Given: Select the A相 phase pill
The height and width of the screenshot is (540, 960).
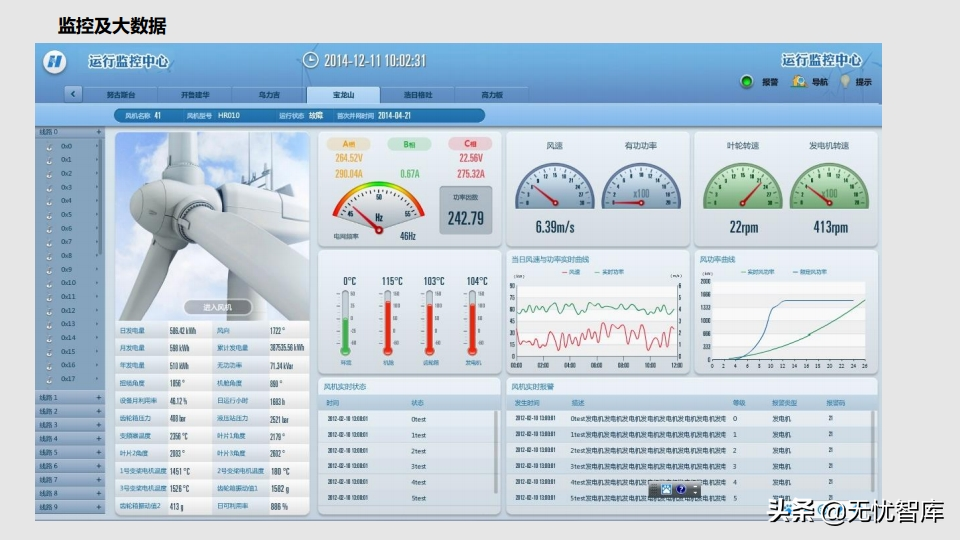Looking at the screenshot, I should pos(348,144).
